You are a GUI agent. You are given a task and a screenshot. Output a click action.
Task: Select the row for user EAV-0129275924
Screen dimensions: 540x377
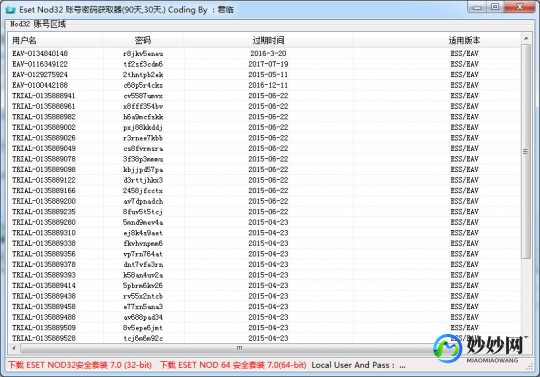264,74
